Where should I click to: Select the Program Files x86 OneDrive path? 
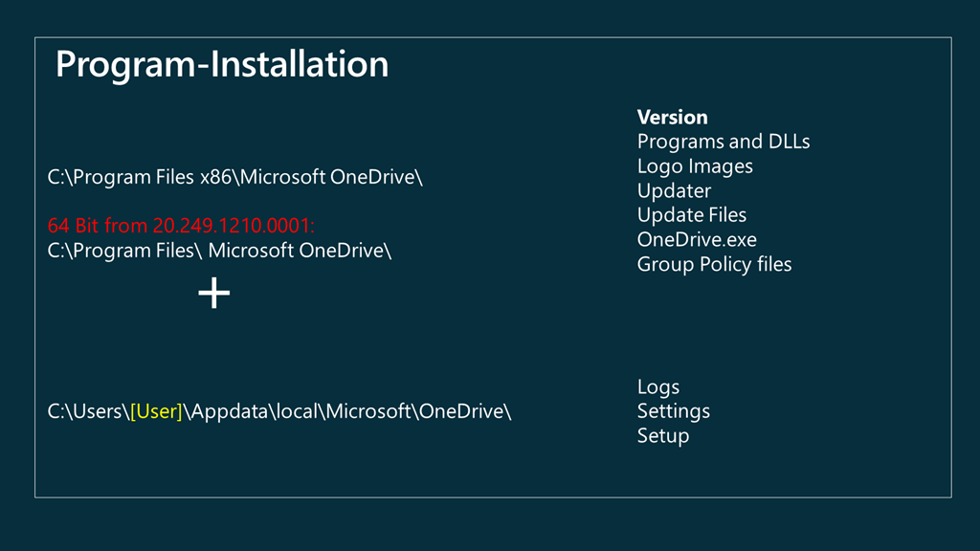tap(235, 177)
